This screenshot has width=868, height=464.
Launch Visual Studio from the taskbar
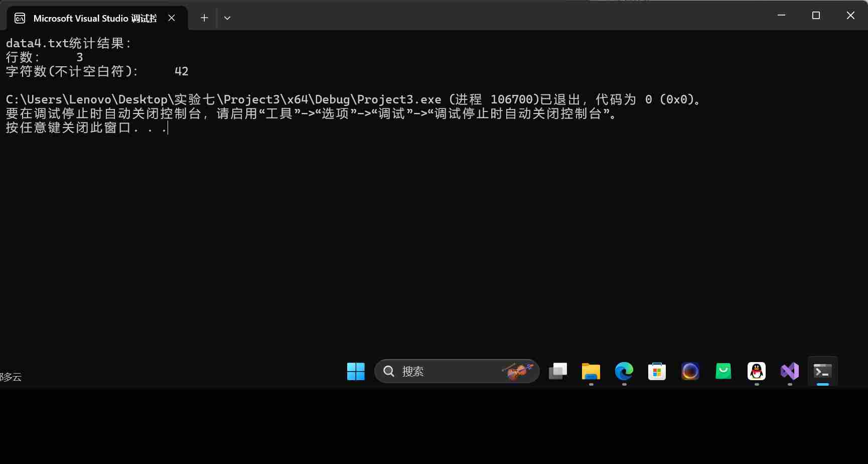(x=789, y=372)
